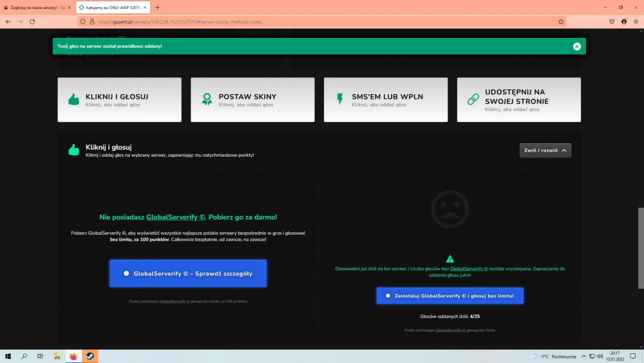Click the padlock site security icon
This screenshot has width=644, height=363.
coord(92,22)
